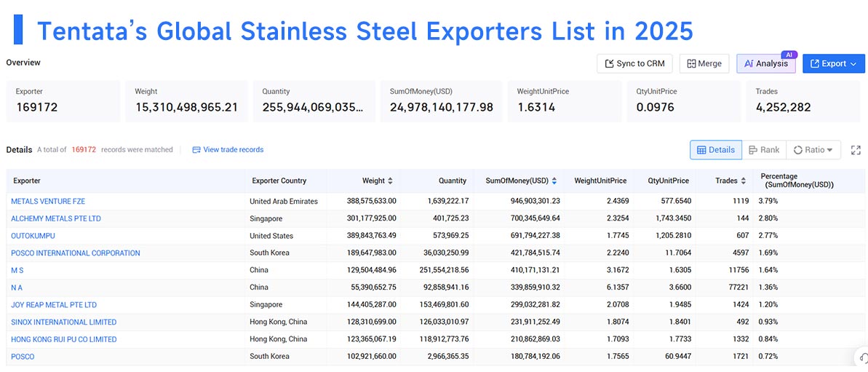Click the fullscreen expand icon

[x=856, y=150]
